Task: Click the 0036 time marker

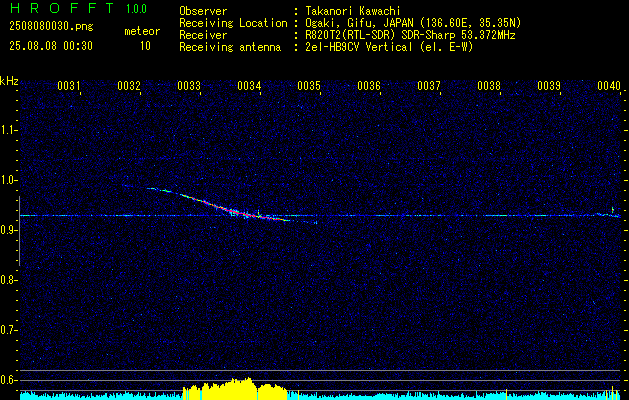Action: [369, 85]
